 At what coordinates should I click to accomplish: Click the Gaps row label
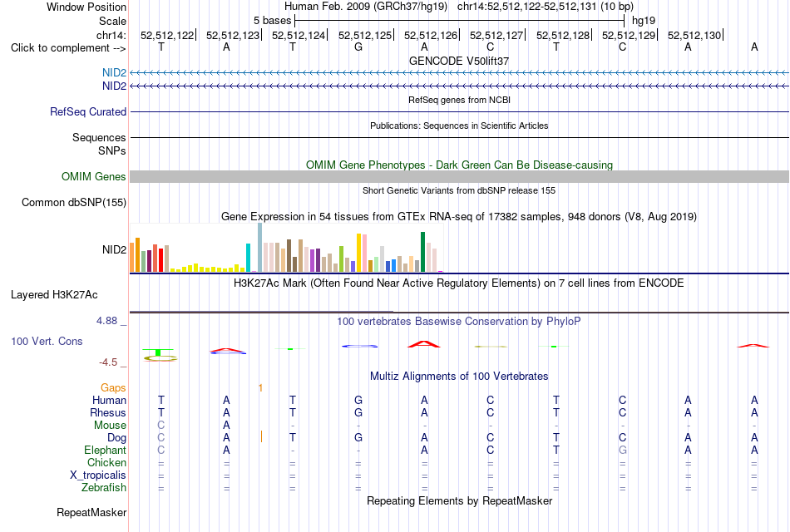click(113, 388)
